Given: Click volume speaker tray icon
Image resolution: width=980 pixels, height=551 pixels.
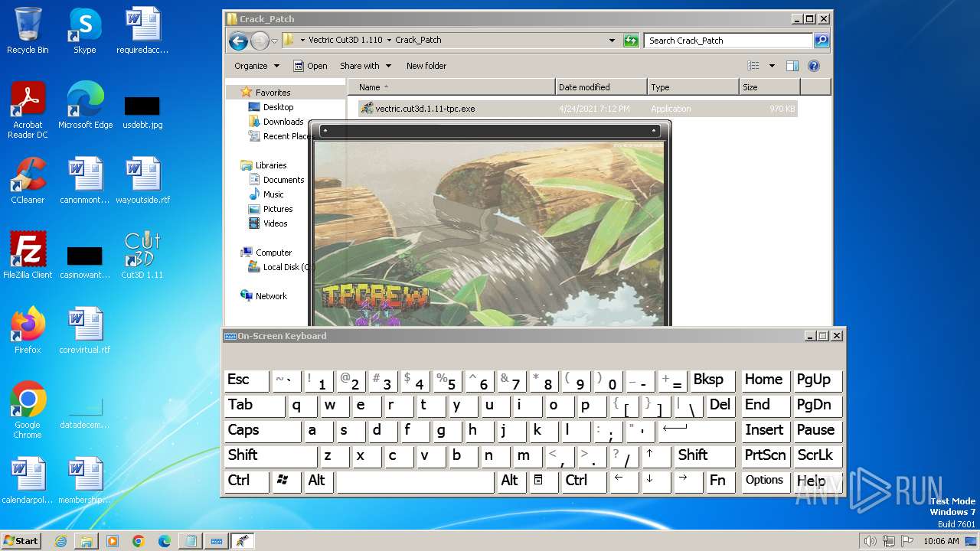Looking at the screenshot, I should (870, 541).
